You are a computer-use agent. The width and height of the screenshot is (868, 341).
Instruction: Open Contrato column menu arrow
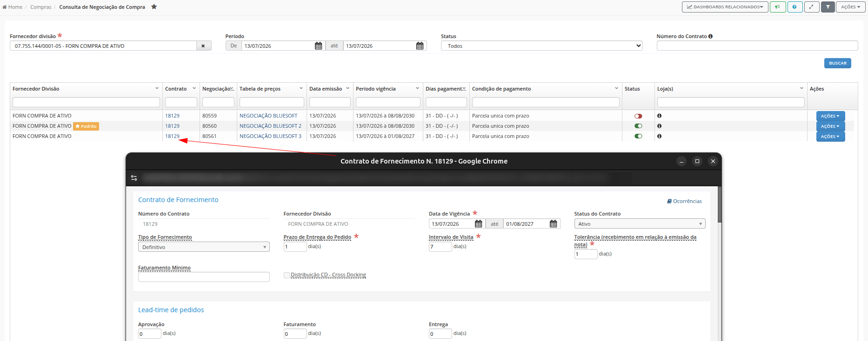(x=194, y=88)
